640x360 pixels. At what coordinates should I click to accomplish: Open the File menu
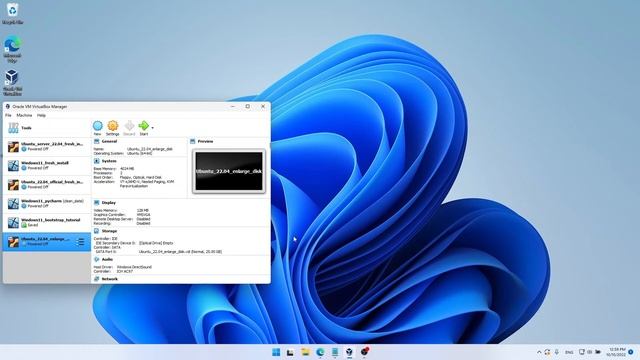click(x=8, y=116)
